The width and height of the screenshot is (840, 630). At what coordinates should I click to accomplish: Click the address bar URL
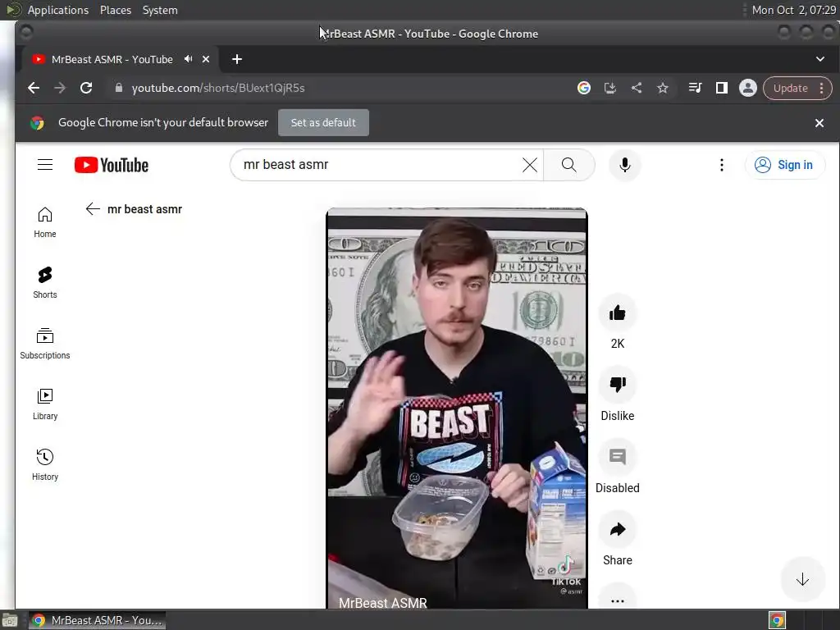217,88
